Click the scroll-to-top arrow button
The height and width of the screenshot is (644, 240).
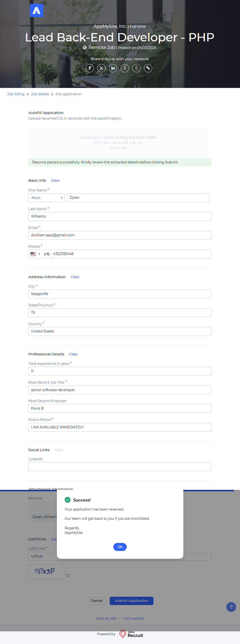[x=231, y=607]
